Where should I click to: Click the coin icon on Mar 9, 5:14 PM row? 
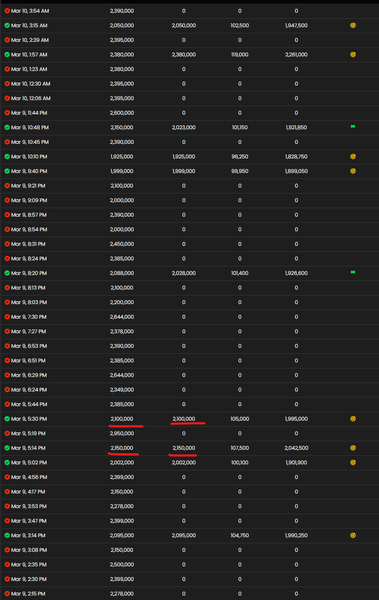click(x=353, y=448)
